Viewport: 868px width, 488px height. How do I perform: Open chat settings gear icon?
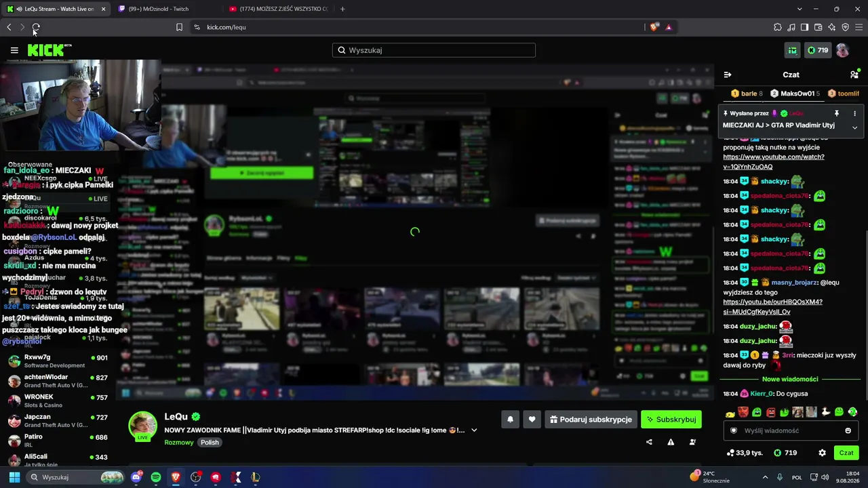click(822, 453)
